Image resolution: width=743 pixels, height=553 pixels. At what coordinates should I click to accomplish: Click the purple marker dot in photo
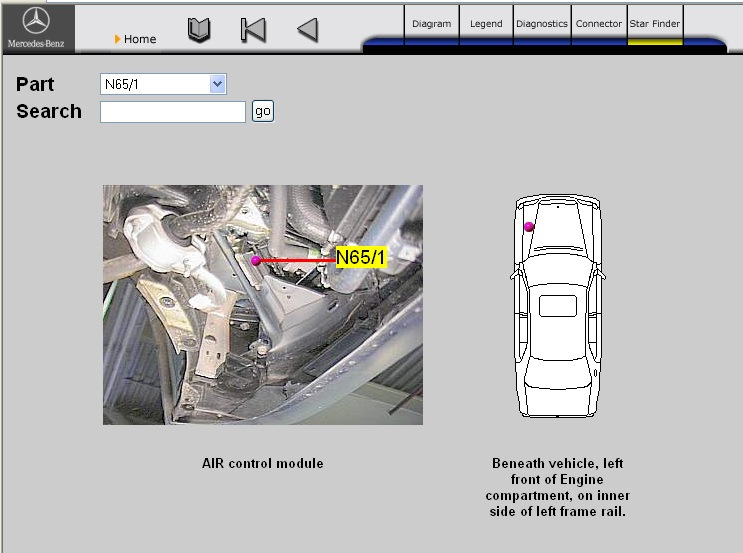coord(255,260)
